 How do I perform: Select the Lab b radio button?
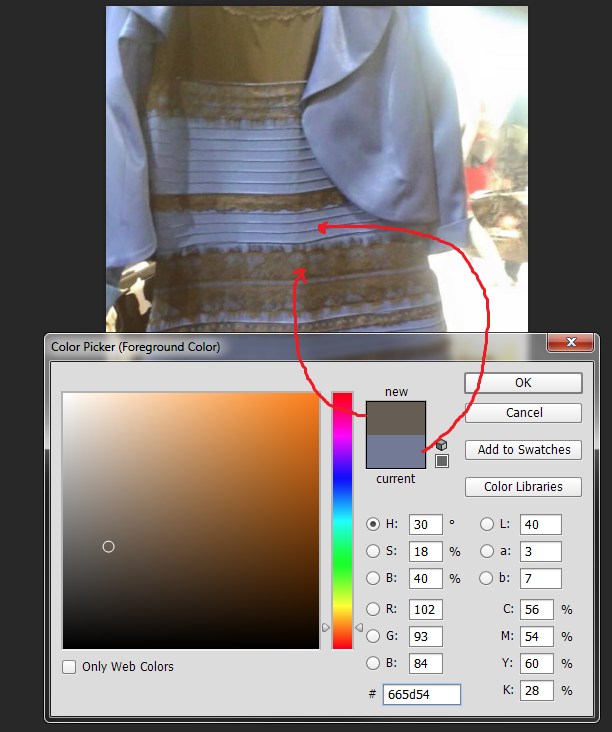486,578
